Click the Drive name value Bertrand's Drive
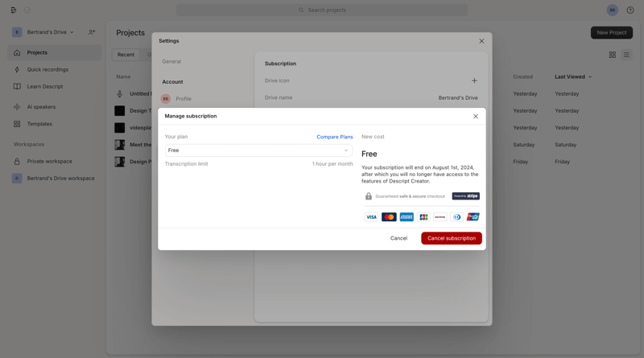The height and width of the screenshot is (358, 644). [x=458, y=97]
